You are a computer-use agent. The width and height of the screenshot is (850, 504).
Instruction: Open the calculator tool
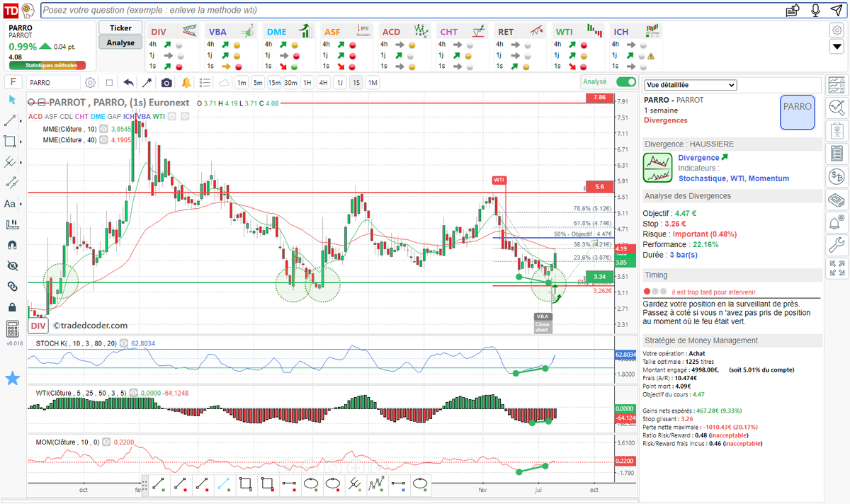tap(12, 329)
